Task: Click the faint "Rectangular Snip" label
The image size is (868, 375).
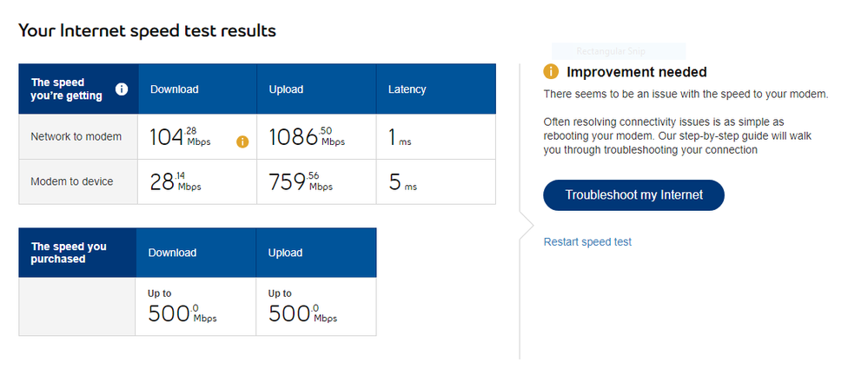Action: tap(618, 52)
